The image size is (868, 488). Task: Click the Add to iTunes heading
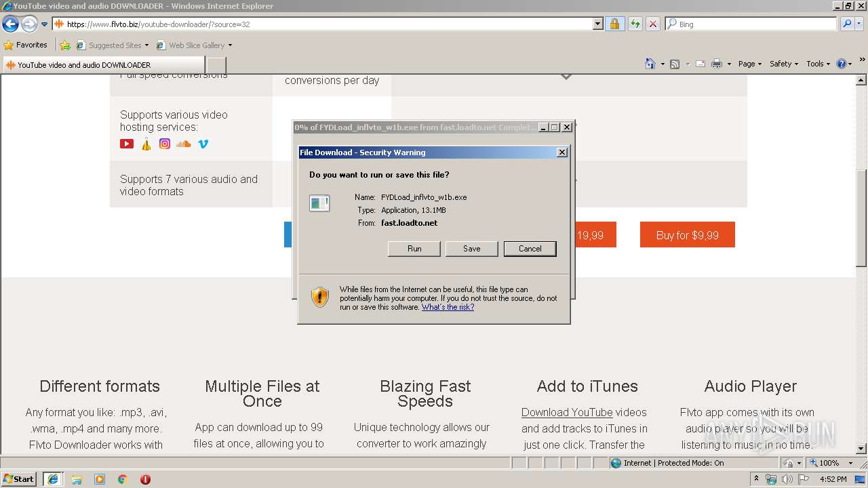[x=587, y=386]
